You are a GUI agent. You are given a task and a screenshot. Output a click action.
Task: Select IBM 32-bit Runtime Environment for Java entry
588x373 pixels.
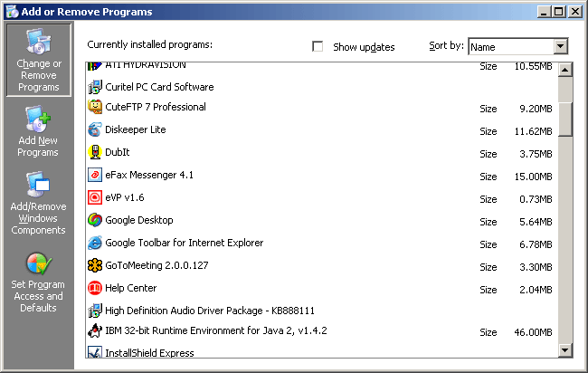pos(320,331)
